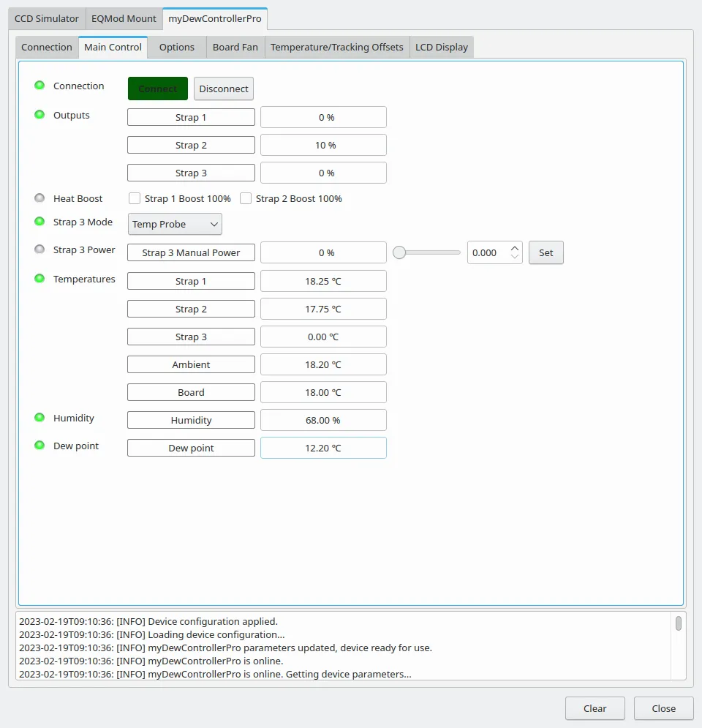This screenshot has width=702, height=728.
Task: Click the Connection status indicator light
Action: click(39, 86)
